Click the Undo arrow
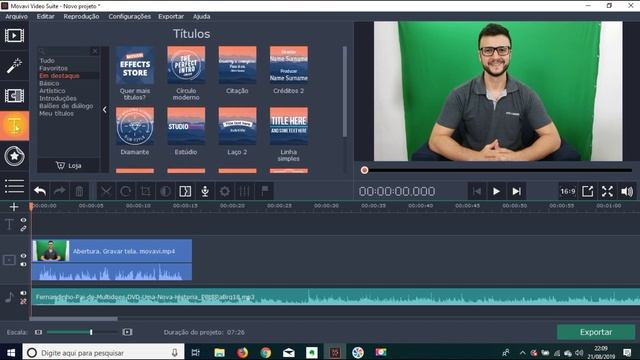This screenshot has width=640, height=360. (x=40, y=191)
